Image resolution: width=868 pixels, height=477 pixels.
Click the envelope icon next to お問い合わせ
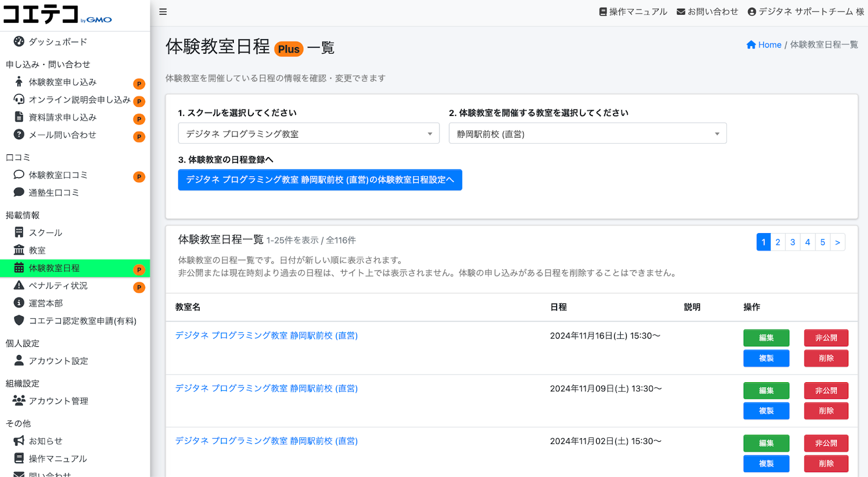pyautogui.click(x=681, y=12)
